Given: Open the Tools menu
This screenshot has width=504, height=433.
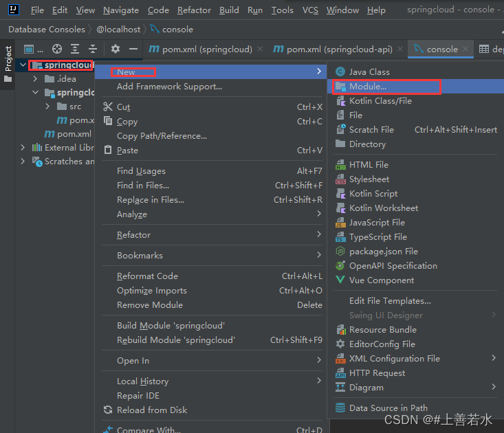Looking at the screenshot, I should click(282, 10).
